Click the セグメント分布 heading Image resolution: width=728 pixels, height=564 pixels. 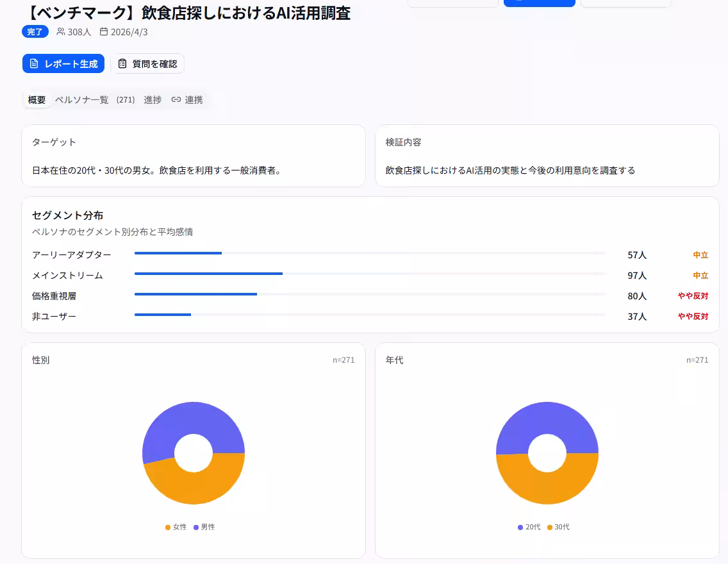[67, 215]
